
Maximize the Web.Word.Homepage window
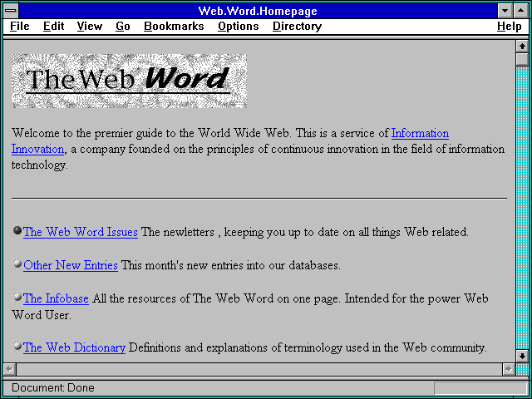click(x=521, y=11)
